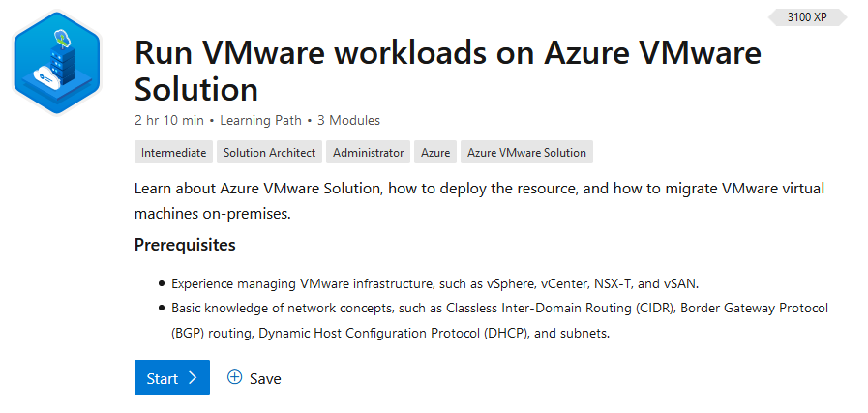Click the Prerequisites heading

coord(185,245)
